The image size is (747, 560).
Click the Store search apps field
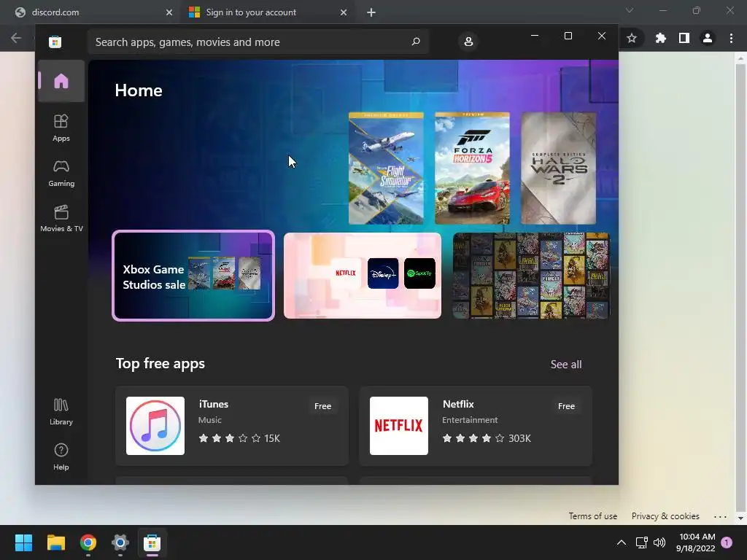tap(258, 42)
